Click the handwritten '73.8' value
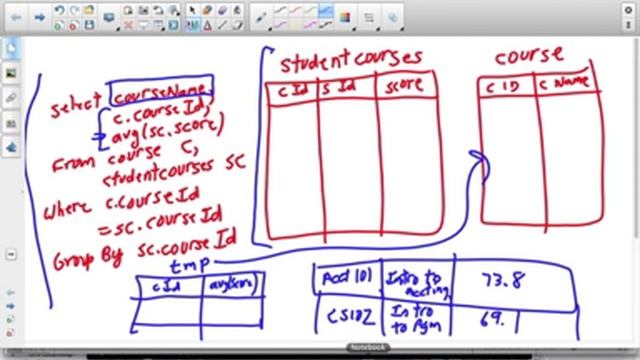The height and width of the screenshot is (360, 640). pyautogui.click(x=503, y=281)
